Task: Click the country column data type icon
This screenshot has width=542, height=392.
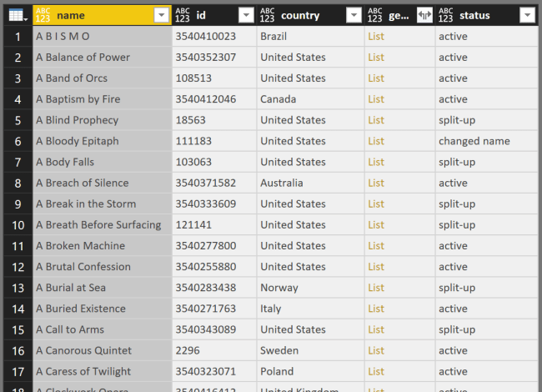Action: (268, 15)
